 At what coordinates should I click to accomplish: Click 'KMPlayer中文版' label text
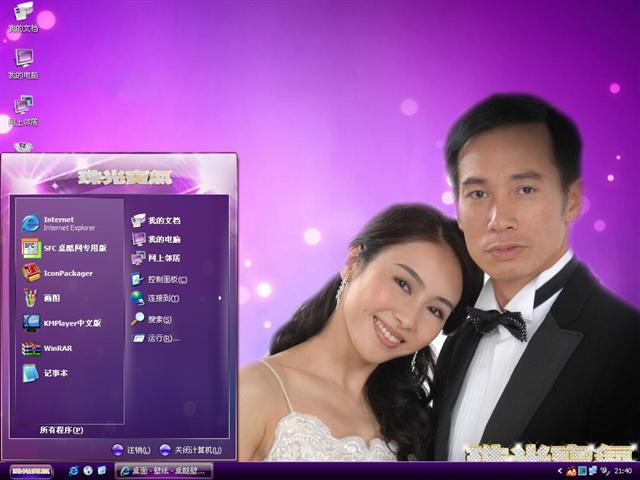point(72,323)
